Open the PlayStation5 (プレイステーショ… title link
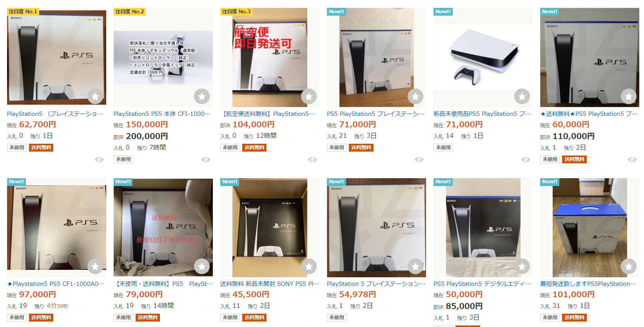Screen dimensions: 644x327 click(x=55, y=114)
